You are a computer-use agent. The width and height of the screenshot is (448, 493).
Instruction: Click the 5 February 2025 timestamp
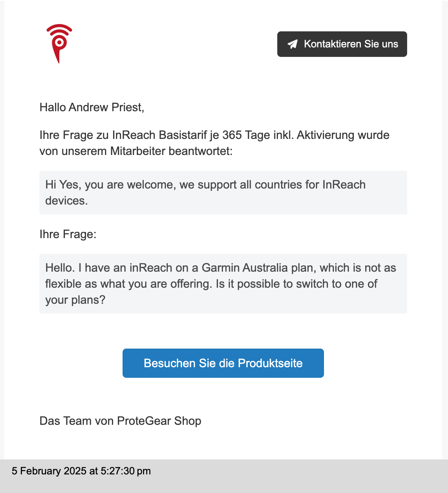[x=81, y=471]
